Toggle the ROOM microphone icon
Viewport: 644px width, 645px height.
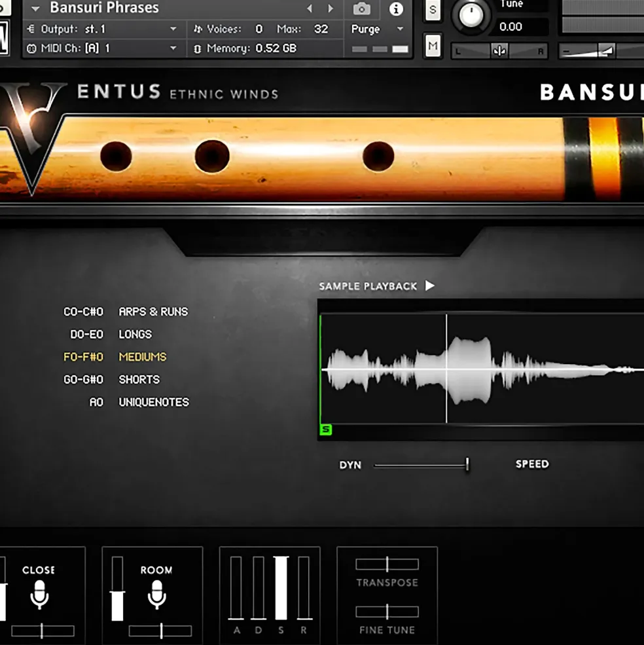[156, 595]
